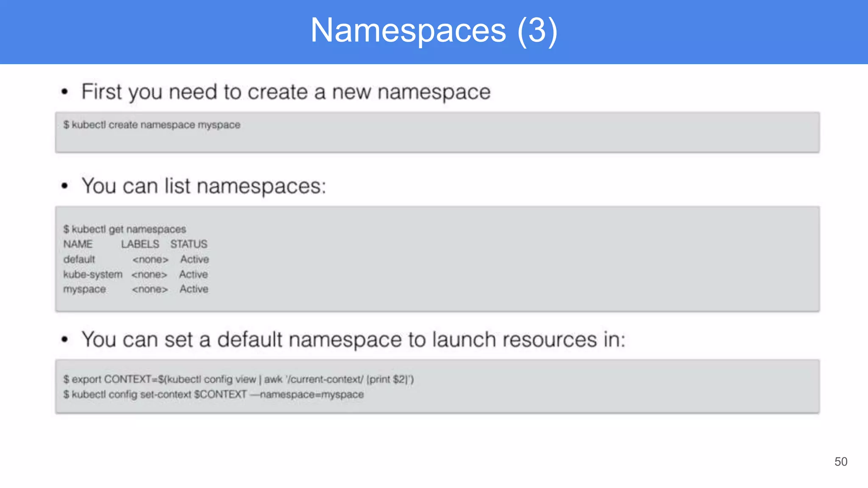868x488 pixels.
Task: Click the STATUS column header
Action: pyautogui.click(x=189, y=244)
